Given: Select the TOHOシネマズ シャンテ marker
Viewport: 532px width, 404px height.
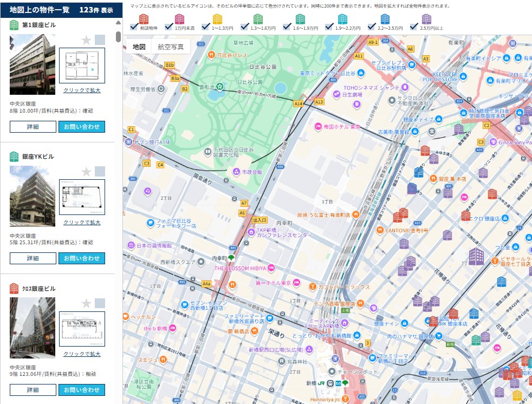Looking at the screenshot, I should coord(405,88).
